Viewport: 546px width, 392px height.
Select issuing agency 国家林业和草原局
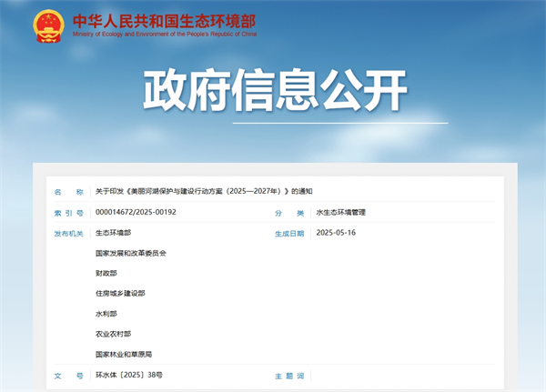[124, 355]
